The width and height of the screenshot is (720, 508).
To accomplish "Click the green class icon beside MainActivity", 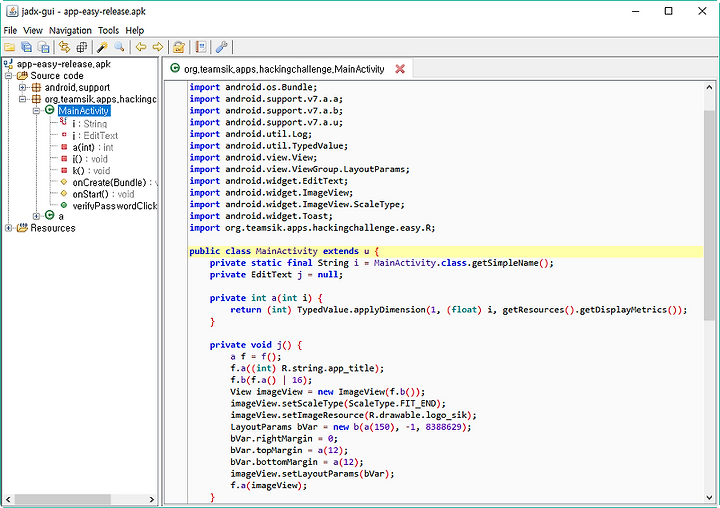I will coord(50,110).
